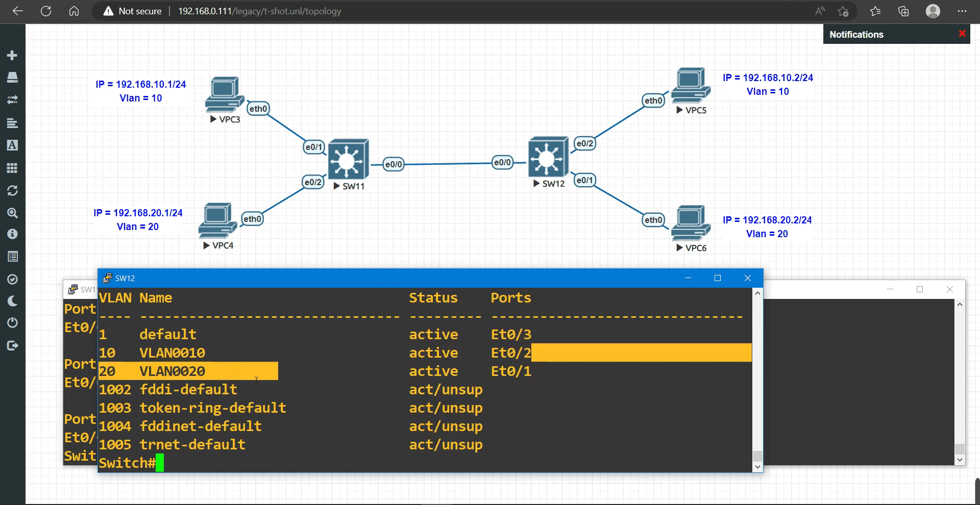Select the VPC5 computer node
Screen dimensions: 980x505
click(691, 85)
